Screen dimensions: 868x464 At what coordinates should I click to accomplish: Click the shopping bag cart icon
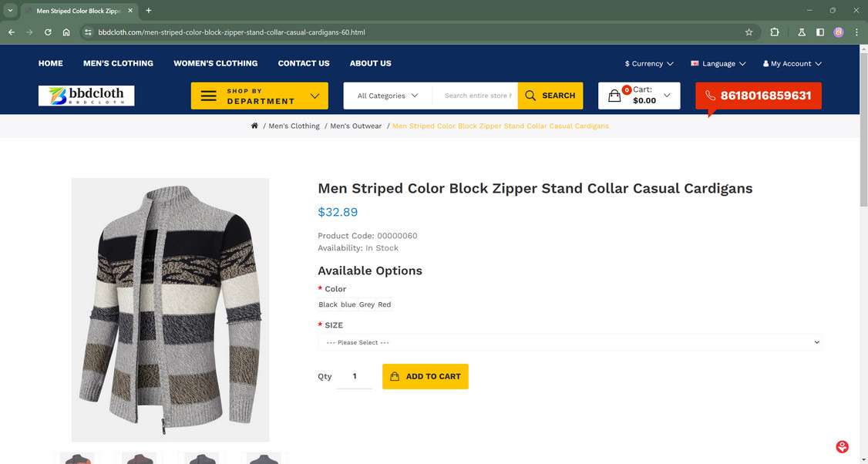coord(615,95)
